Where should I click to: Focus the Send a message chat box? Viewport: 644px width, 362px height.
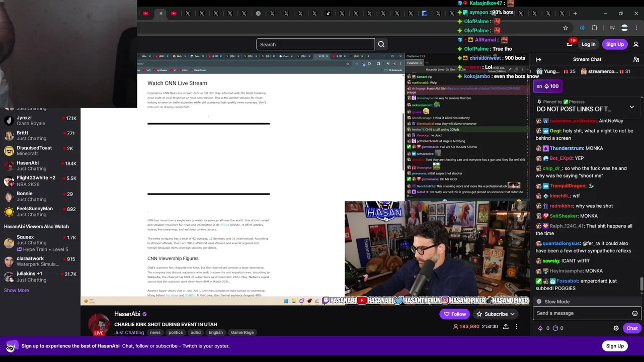(587, 313)
